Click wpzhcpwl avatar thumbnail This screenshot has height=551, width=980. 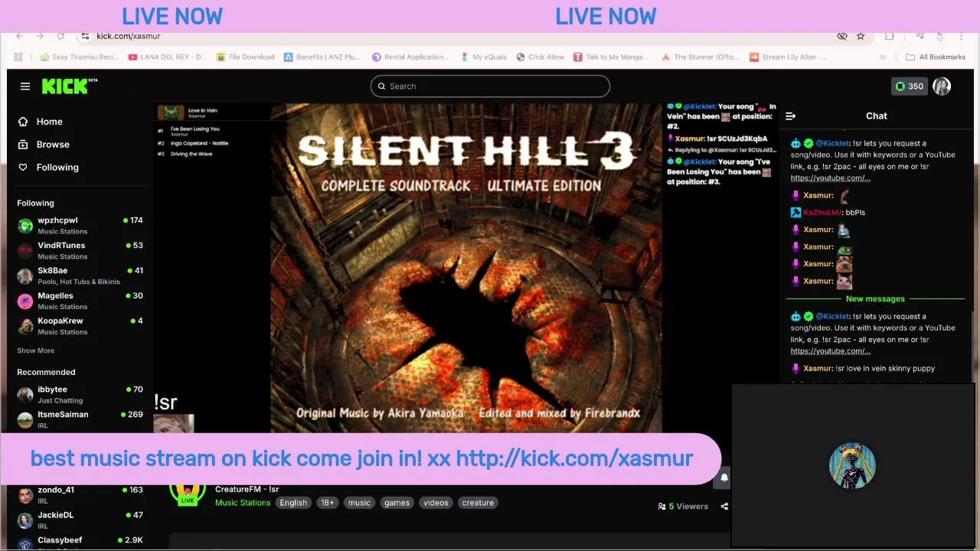[25, 226]
